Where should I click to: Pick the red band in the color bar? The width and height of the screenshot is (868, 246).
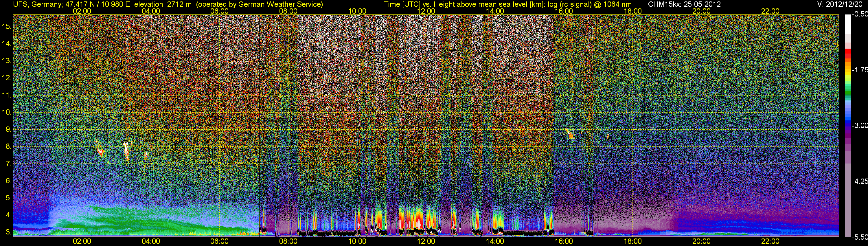(847, 54)
